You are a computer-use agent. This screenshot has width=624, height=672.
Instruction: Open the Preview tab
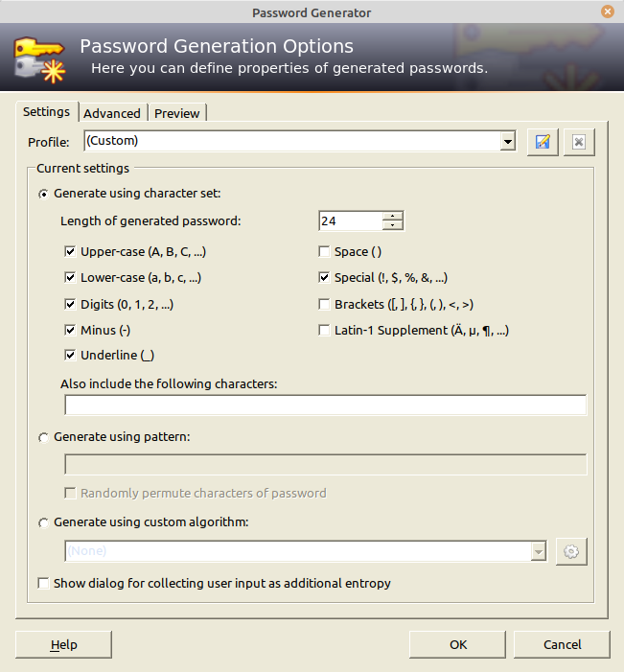coord(177,113)
